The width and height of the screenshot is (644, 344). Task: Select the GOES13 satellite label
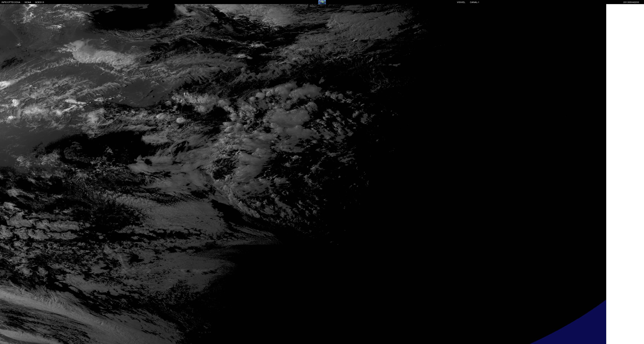(x=39, y=2)
